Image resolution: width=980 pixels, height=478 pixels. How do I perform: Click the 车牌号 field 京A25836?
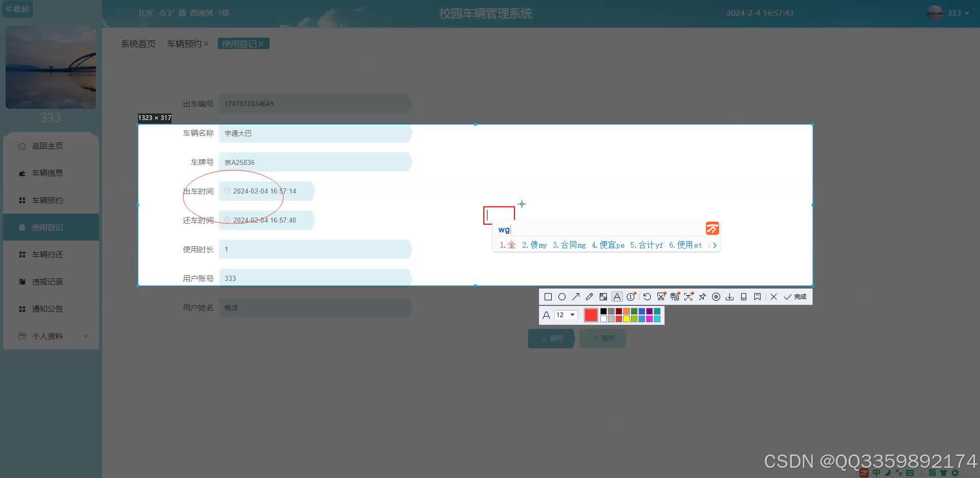[x=314, y=162]
